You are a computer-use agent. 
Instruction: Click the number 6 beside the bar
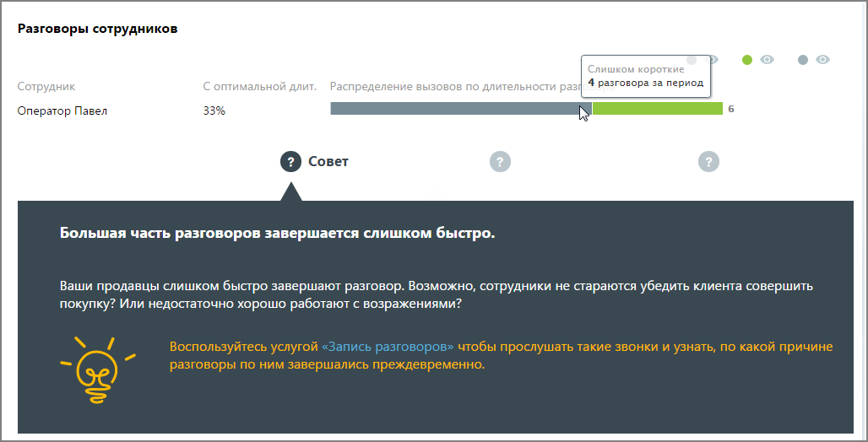point(731,109)
